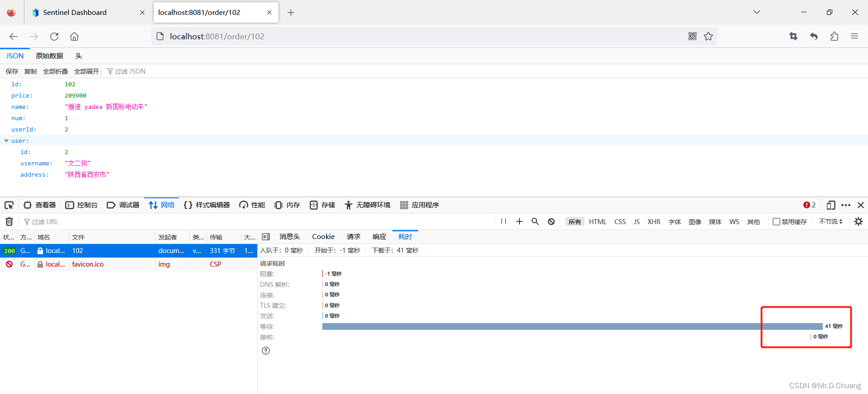Filter requests by XHR type
This screenshot has width=868, height=394.
tap(654, 222)
